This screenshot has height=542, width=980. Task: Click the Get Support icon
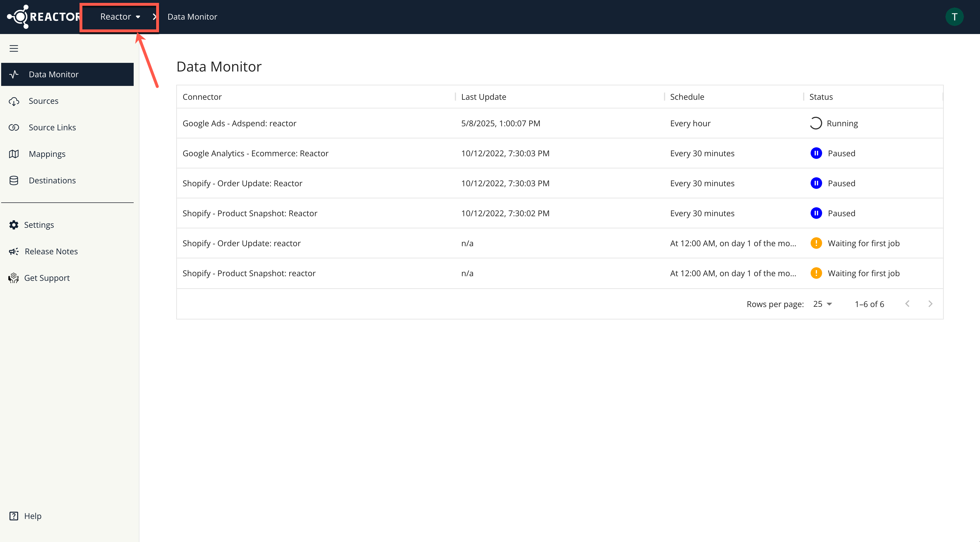14,278
